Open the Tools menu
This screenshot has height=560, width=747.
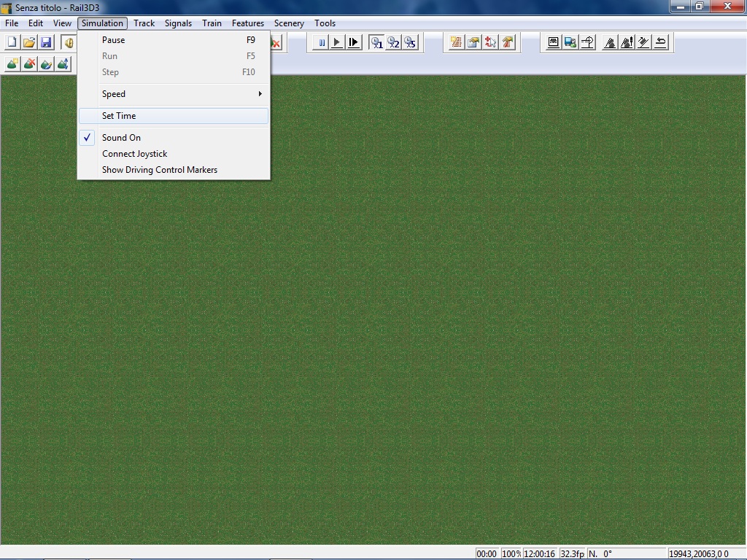coord(325,23)
